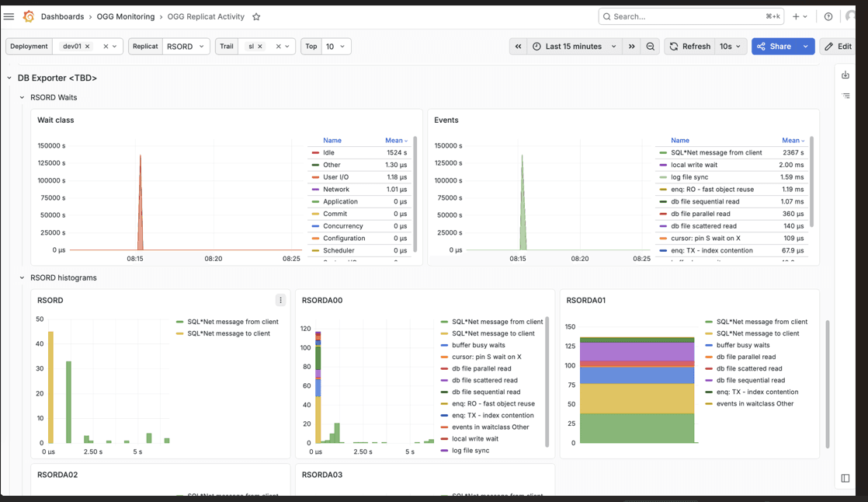Viewport: 868px width, 502px height.
Task: Go to Dashboards breadcrumb
Action: (63, 16)
